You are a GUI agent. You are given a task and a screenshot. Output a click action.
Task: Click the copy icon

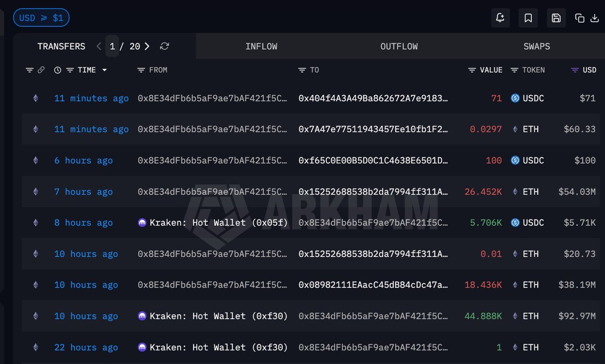[580, 18]
